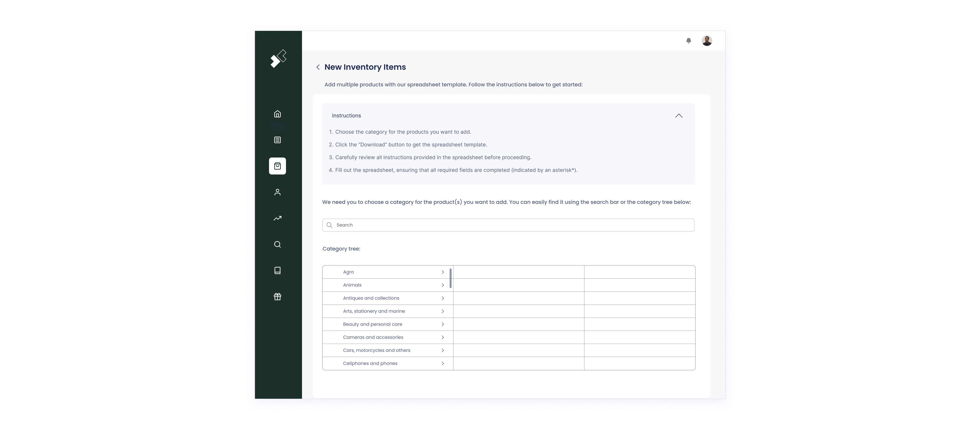This screenshot has height=434, width=980.
Task: Expand the Agro category chevron
Action: (x=442, y=272)
